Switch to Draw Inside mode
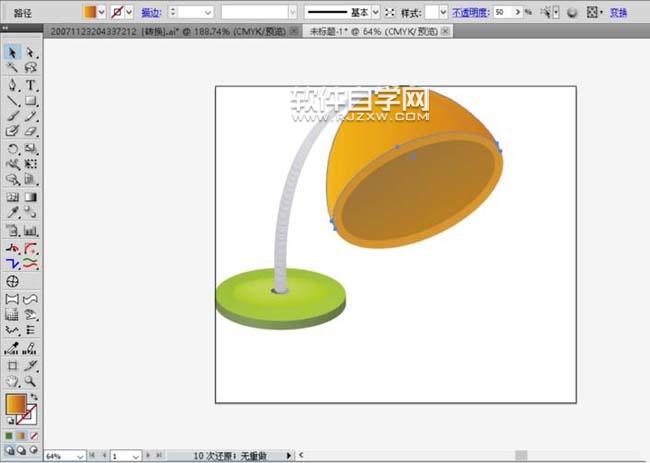Image resolution: width=650 pixels, height=463 pixels. coord(34,450)
